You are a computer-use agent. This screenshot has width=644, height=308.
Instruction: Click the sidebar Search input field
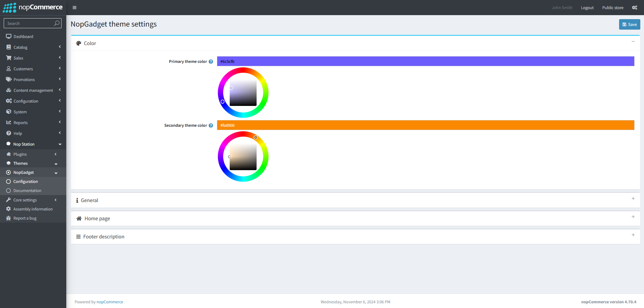[x=29, y=23]
